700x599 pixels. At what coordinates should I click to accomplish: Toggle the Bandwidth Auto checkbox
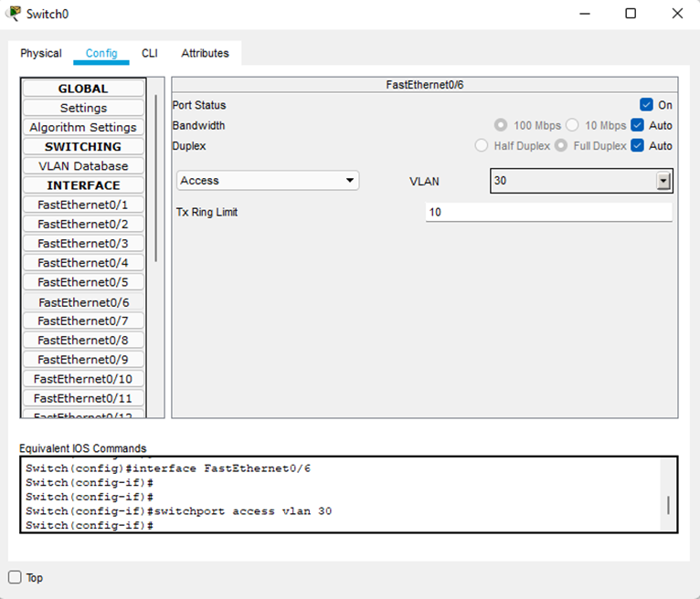click(x=638, y=125)
